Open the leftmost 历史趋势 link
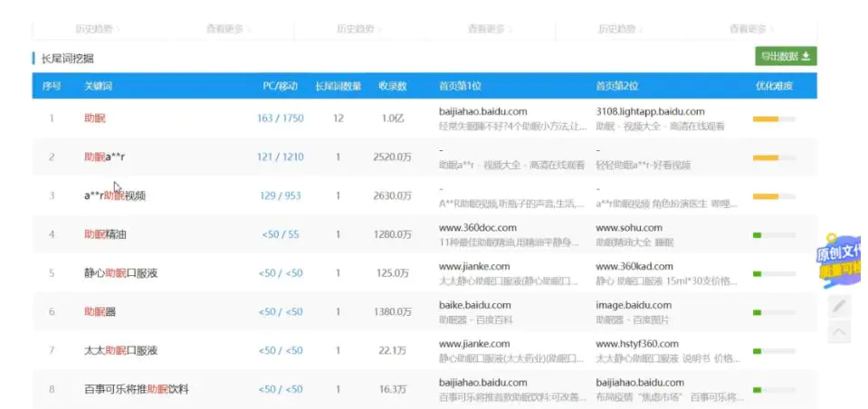Image resolution: width=868 pixels, height=409 pixels. (96, 29)
